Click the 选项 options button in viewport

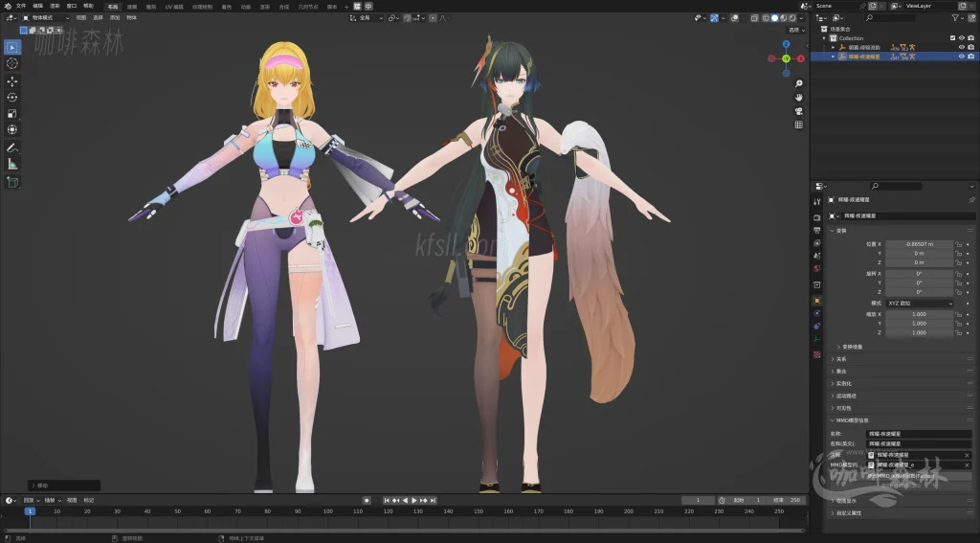(x=795, y=30)
